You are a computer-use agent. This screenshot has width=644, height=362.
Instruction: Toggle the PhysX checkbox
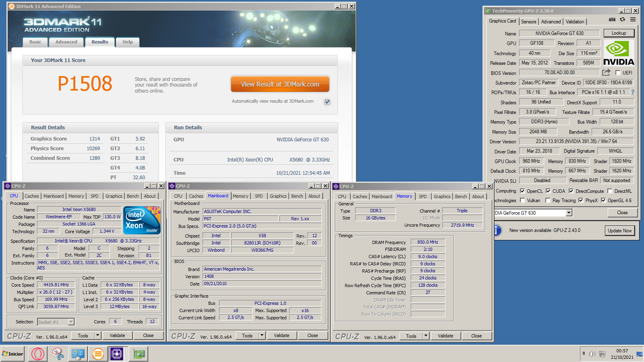coord(581,200)
